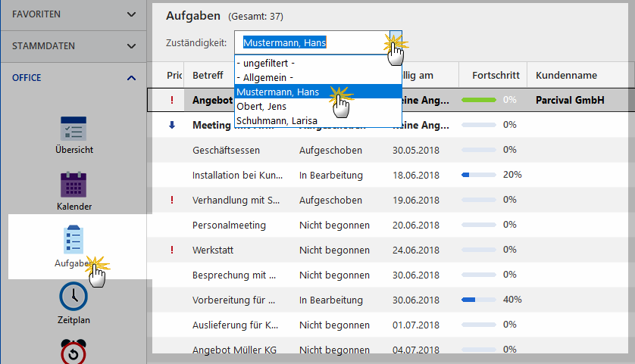This screenshot has width=635, height=364.
Task: Click due date '19.06.2018'
Action: pyautogui.click(x=416, y=200)
